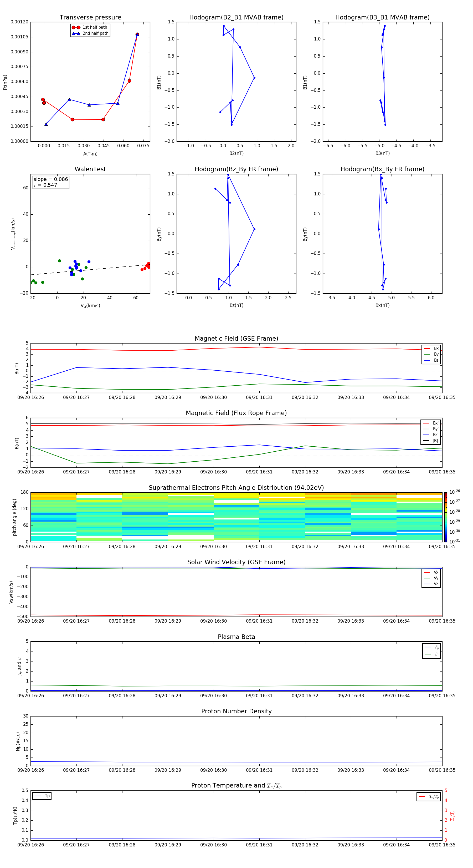The width and height of the screenshot is (473, 868).
Task: Click the "Bz(nT)" x-axis label
Action: (x=236, y=305)
